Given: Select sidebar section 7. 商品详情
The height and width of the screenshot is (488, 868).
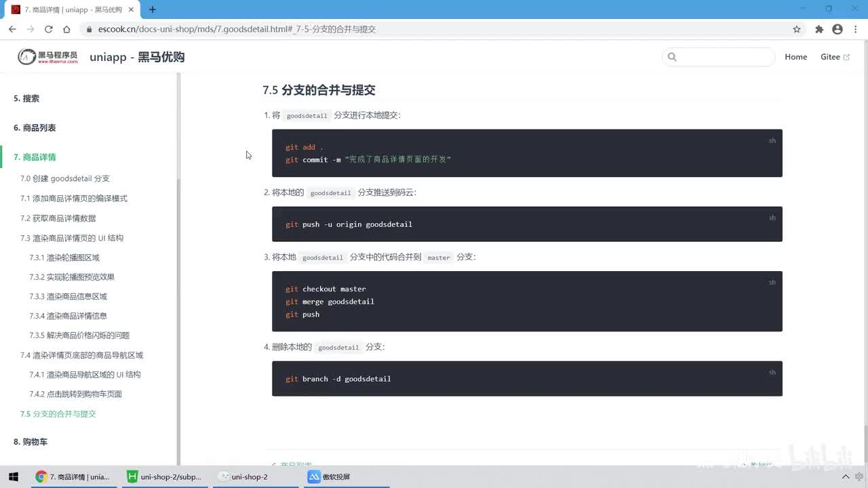Looking at the screenshot, I should (x=35, y=157).
